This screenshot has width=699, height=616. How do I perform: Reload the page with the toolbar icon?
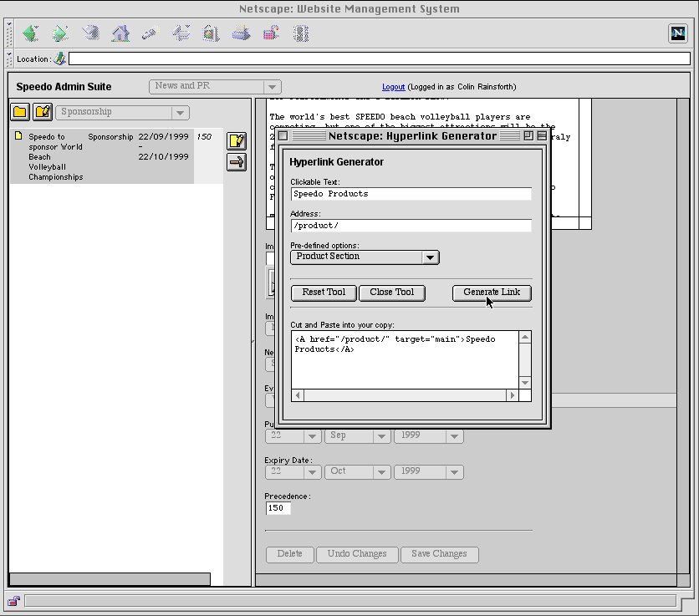(x=91, y=33)
